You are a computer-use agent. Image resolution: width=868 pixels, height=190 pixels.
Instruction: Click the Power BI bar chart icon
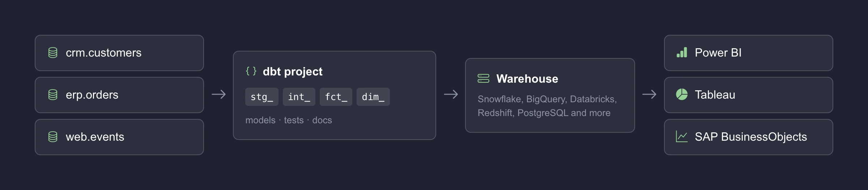click(x=682, y=53)
